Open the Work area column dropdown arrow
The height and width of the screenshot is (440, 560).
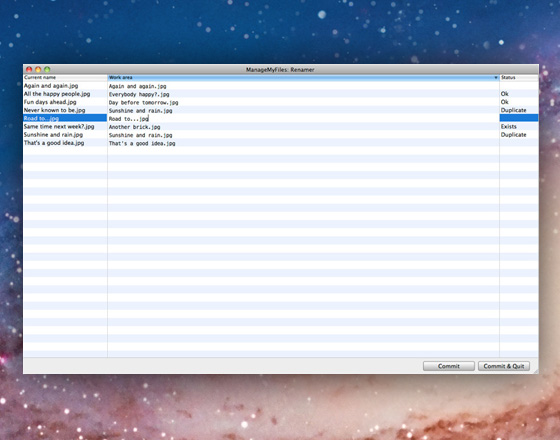496,78
